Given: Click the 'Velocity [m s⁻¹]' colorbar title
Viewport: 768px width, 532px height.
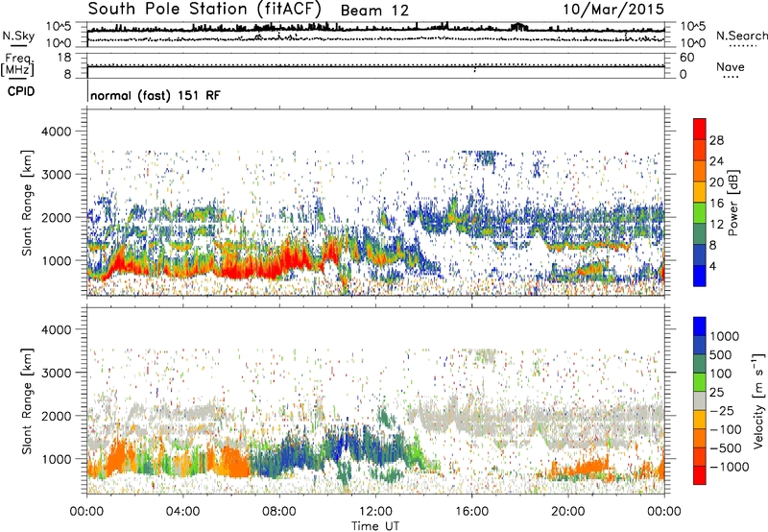Looking at the screenshot, I should tap(758, 401).
